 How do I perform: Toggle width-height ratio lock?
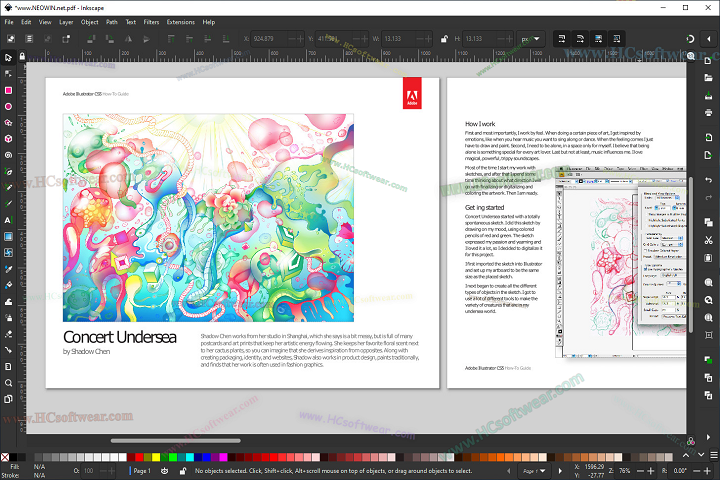[444, 39]
